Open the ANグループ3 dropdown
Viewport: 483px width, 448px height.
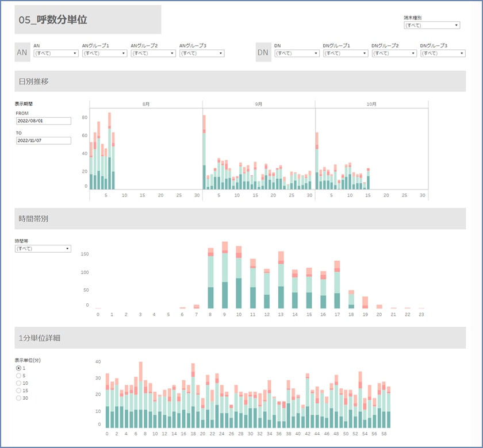202,53
